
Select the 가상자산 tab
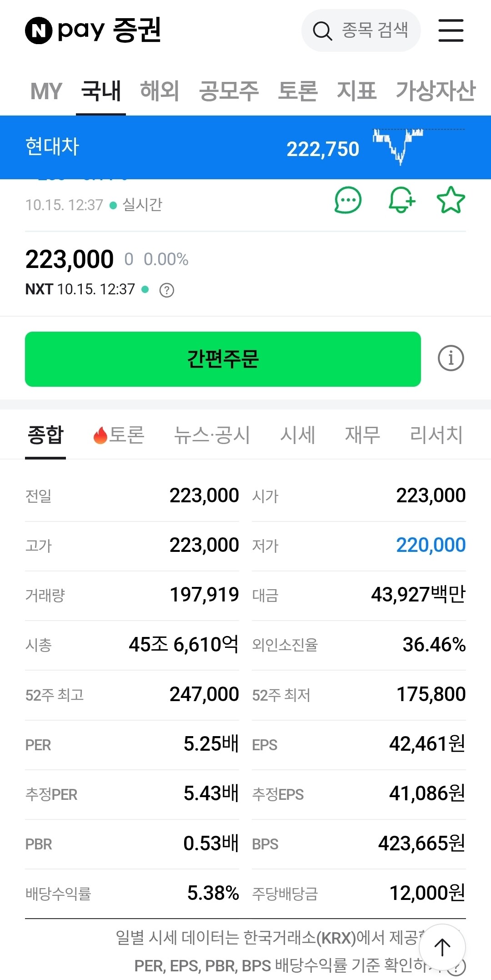pyautogui.click(x=435, y=91)
